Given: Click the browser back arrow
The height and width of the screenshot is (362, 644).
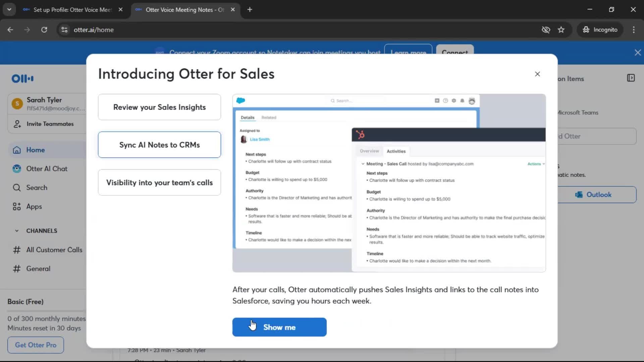Looking at the screenshot, I should click(10, 30).
